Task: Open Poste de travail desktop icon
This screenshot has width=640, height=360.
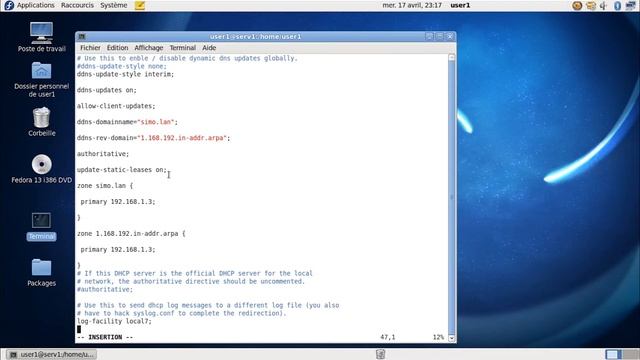Action: 42,37
